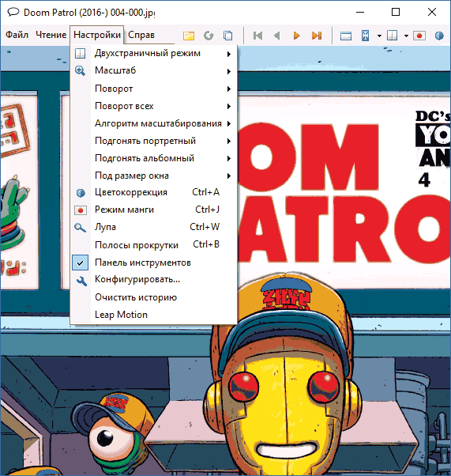Open the Чтение menu

51,35
